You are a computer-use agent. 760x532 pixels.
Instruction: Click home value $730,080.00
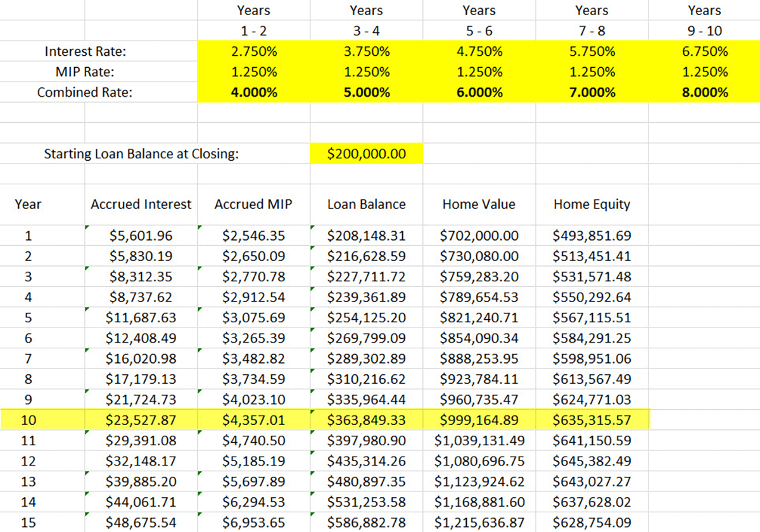[479, 256]
